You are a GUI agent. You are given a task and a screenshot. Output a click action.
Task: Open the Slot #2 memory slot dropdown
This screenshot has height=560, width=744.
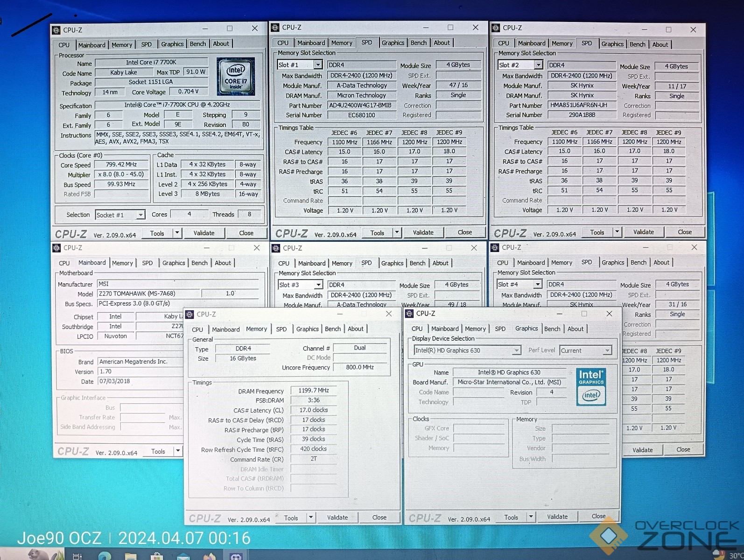click(538, 65)
